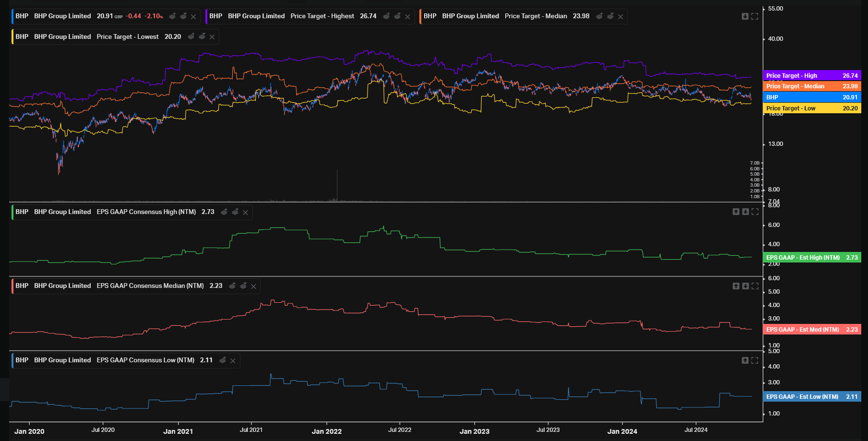Click the blue BHP 20.91 price label
Screen dimensions: 868x441
[x=811, y=97]
